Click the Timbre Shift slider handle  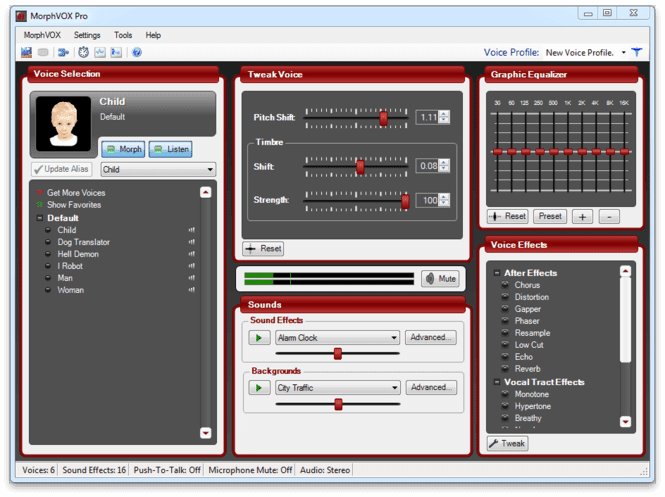click(360, 167)
